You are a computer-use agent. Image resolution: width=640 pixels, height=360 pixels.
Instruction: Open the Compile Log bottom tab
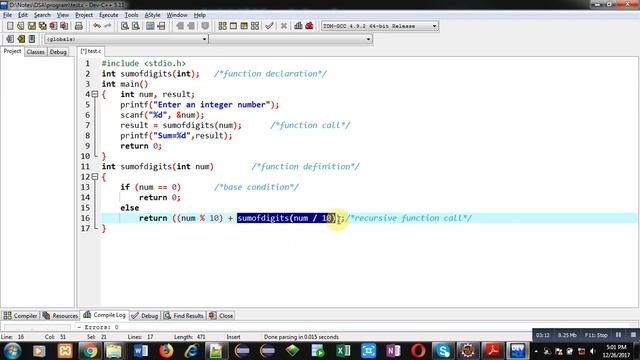coord(104,315)
